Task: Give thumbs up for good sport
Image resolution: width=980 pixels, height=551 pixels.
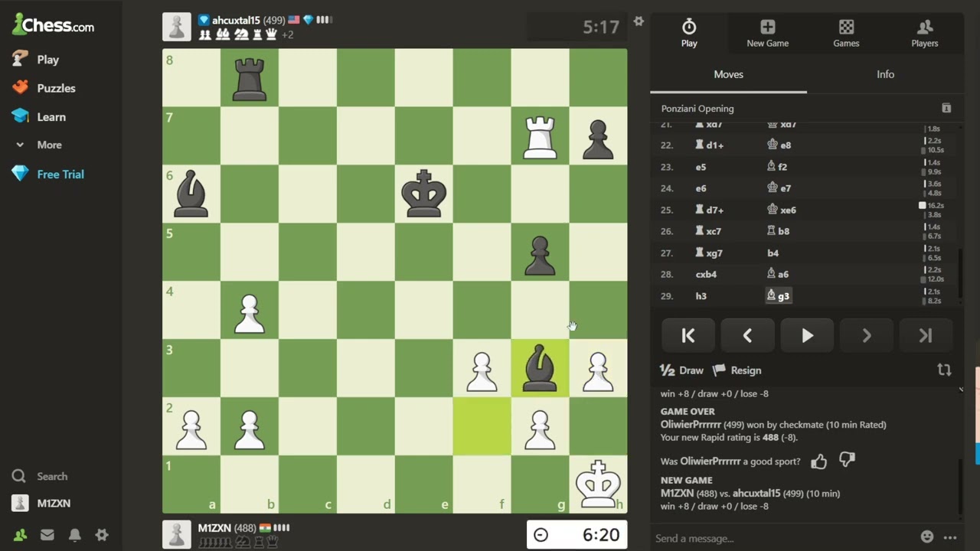Action: pos(818,461)
